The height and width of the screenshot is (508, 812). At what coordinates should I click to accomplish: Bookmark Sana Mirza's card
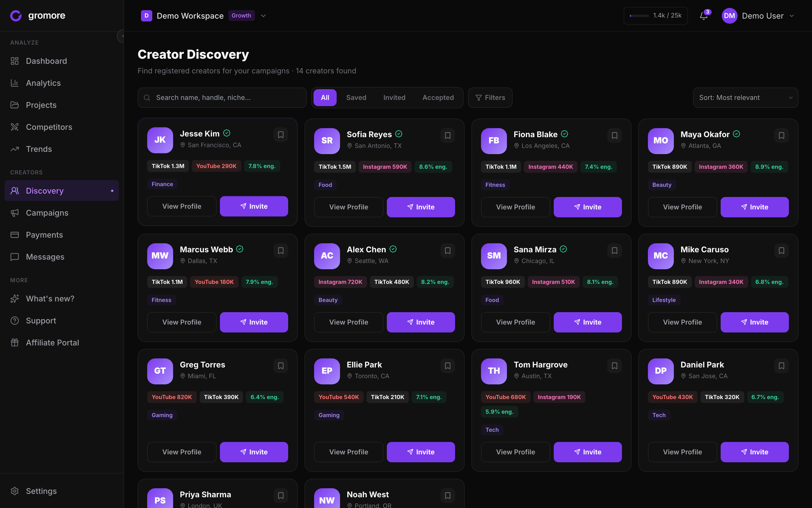point(614,251)
